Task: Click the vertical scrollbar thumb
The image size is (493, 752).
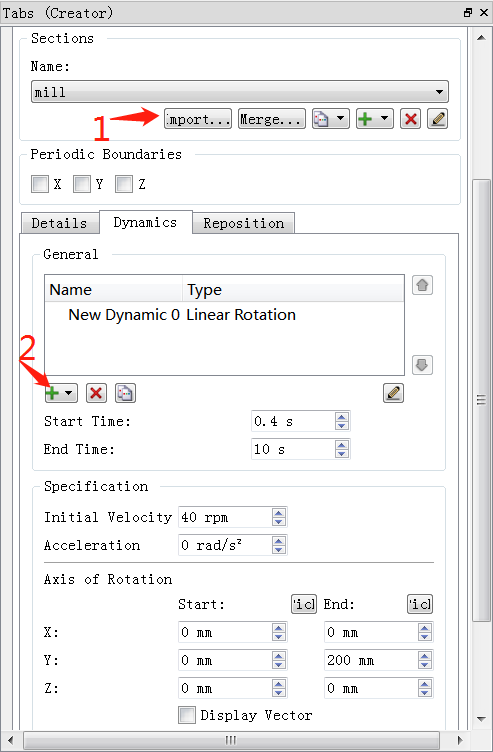Action: click(481, 400)
